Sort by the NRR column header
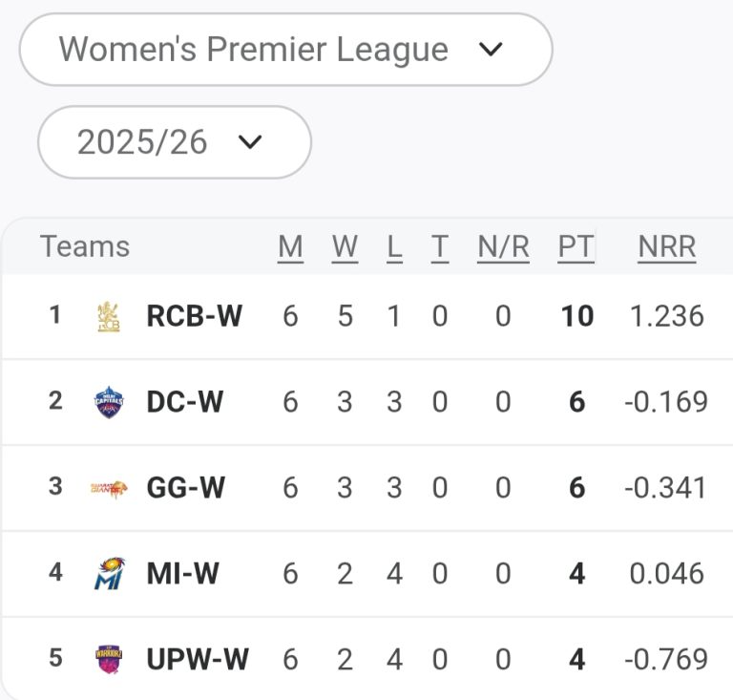The width and height of the screenshot is (733, 700). [x=666, y=247]
